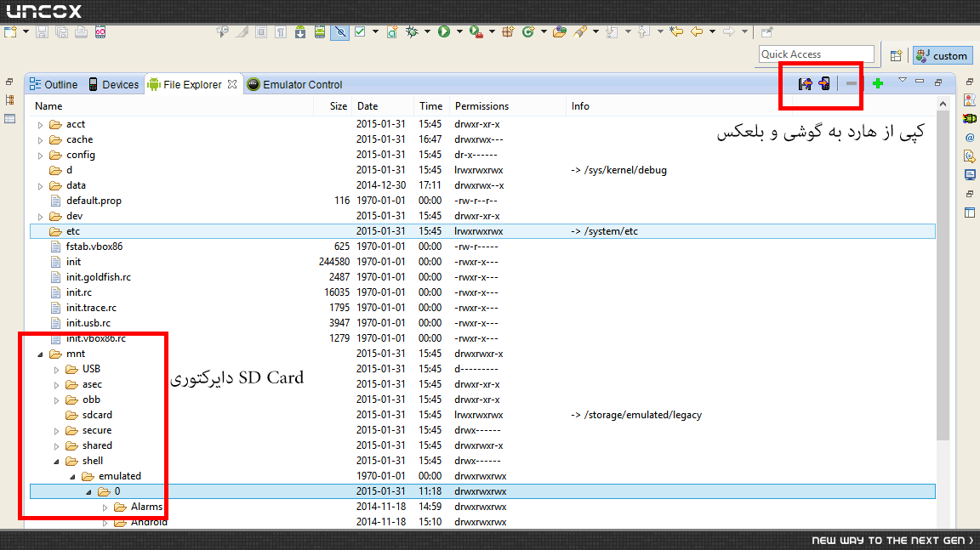Switch to the custom perspective button
The height and width of the screenshot is (550, 980).
click(x=943, y=55)
